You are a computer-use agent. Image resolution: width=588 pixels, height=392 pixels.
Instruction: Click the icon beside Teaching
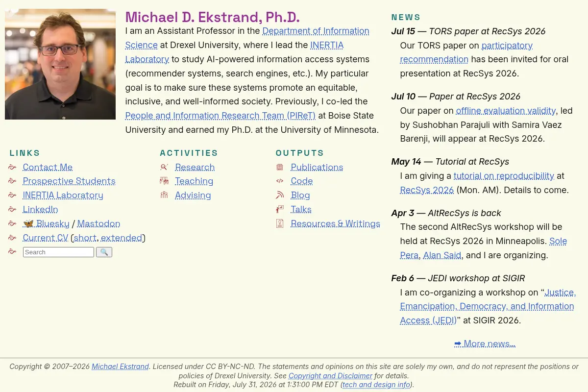(x=164, y=181)
